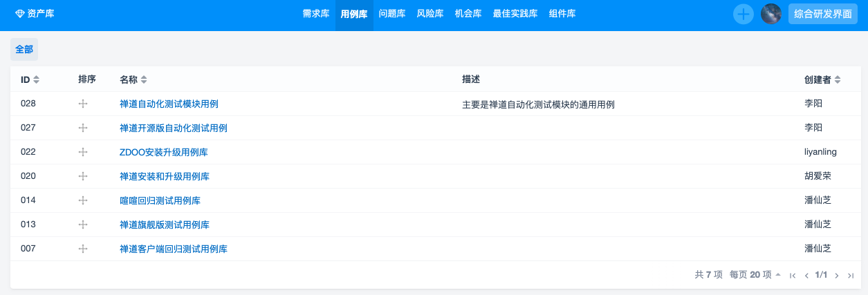Sort by 名称 column arrows
The image size is (868, 295).
(144, 80)
